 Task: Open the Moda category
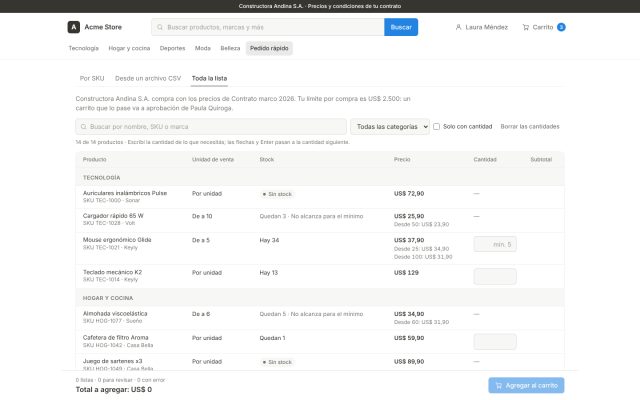(203, 48)
